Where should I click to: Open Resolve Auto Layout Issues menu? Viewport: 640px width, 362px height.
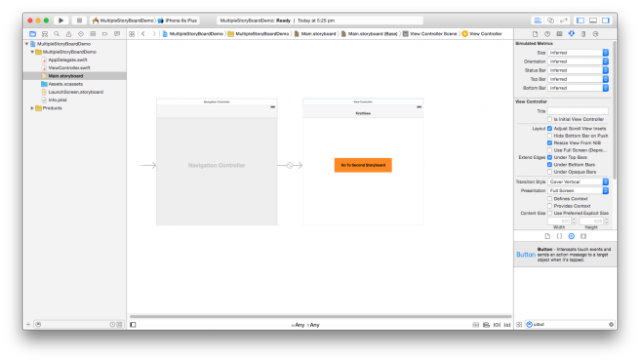tap(507, 325)
